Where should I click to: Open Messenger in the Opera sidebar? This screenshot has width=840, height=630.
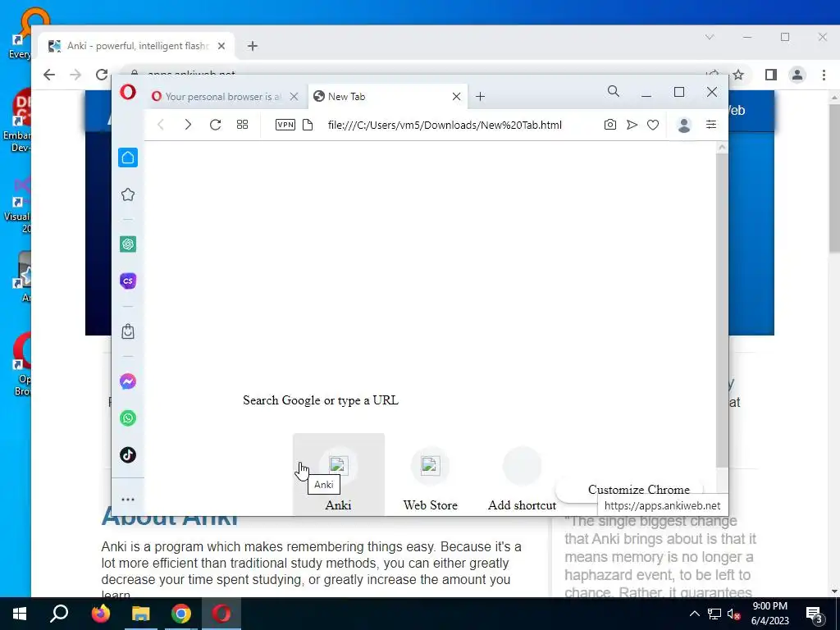click(x=127, y=381)
